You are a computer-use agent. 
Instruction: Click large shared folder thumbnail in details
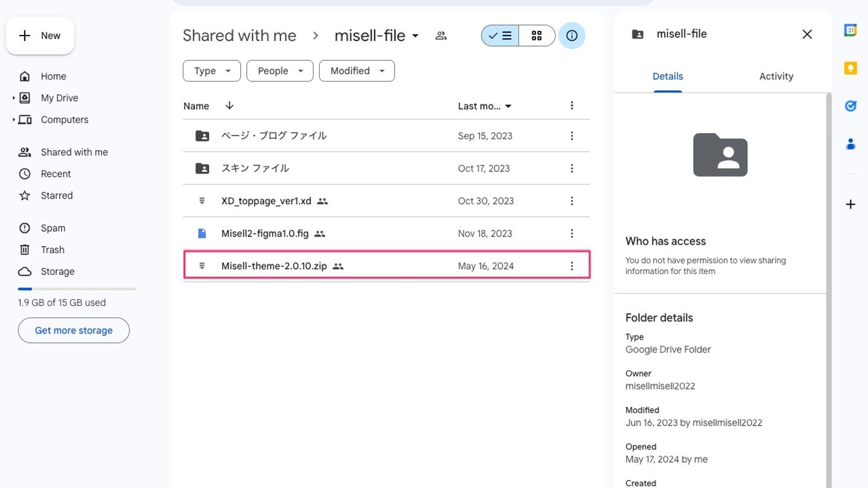pyautogui.click(x=720, y=154)
